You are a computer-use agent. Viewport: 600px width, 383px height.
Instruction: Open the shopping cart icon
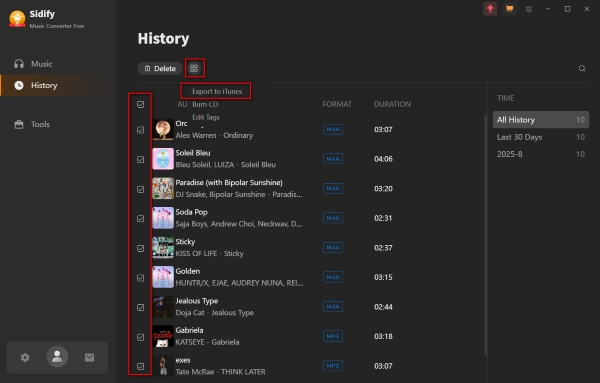[x=509, y=9]
